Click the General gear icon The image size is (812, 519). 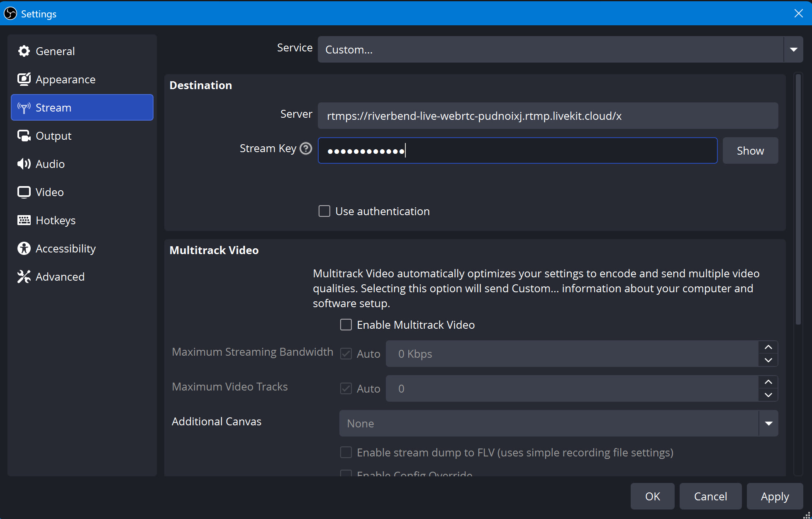pos(24,51)
